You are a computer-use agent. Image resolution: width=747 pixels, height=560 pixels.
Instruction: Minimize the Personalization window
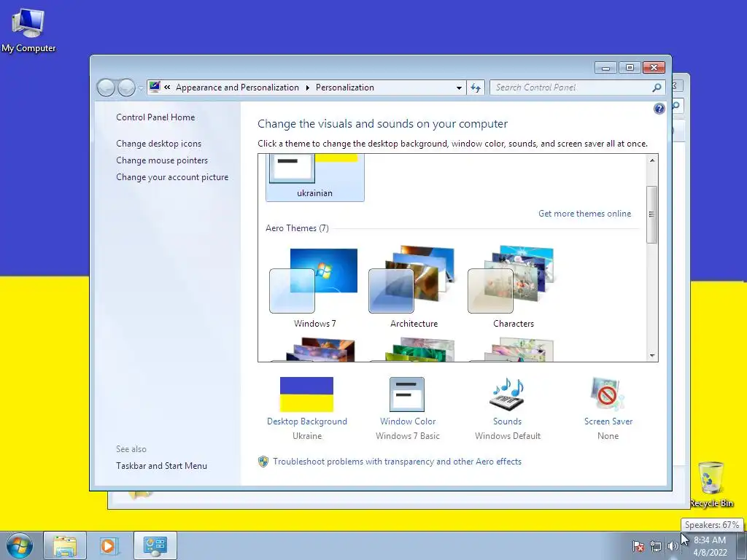[605, 68]
